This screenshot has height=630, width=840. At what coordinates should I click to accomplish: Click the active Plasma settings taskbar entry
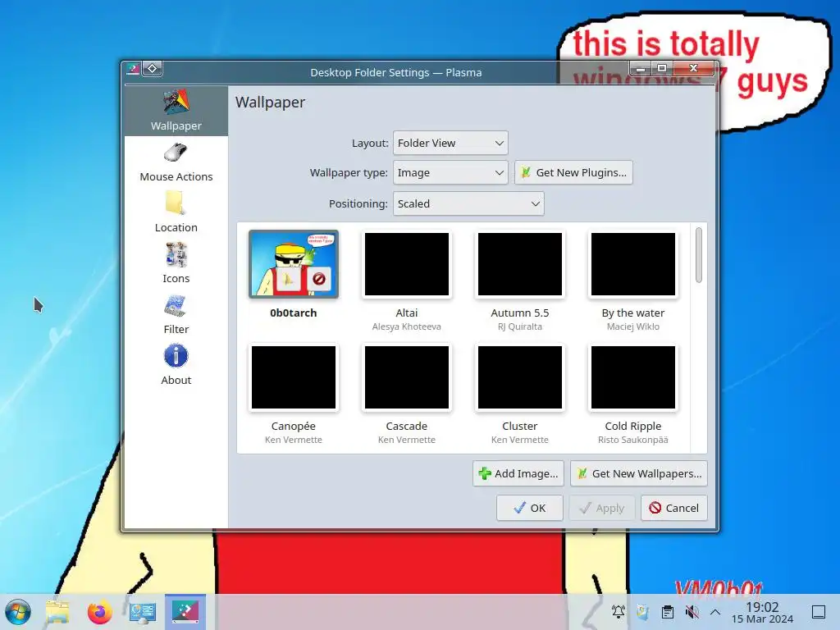pos(185,612)
